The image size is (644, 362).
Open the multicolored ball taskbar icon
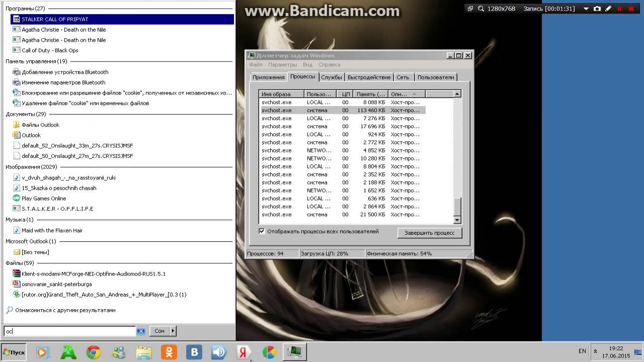click(x=270, y=352)
